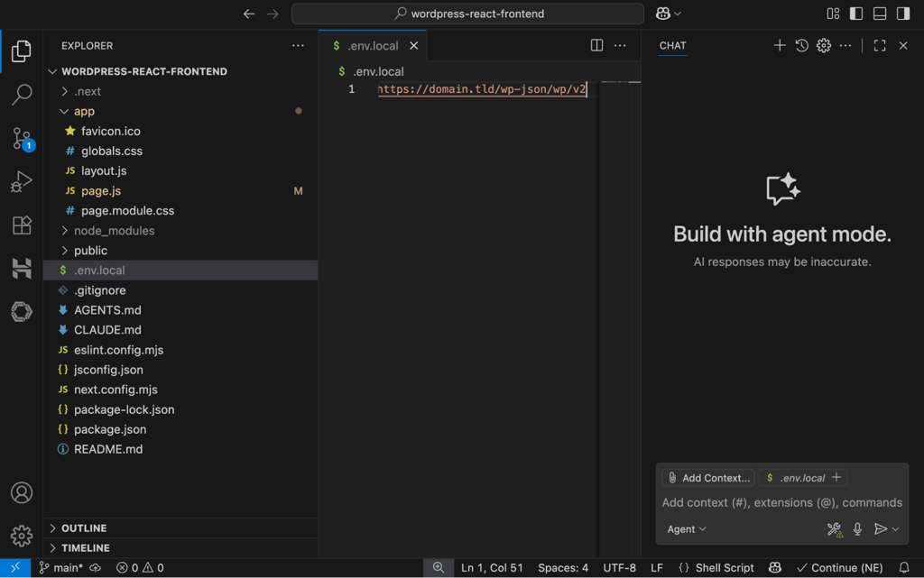The width and height of the screenshot is (924, 578).
Task: Open the Accounts menu icon
Action: [22, 492]
